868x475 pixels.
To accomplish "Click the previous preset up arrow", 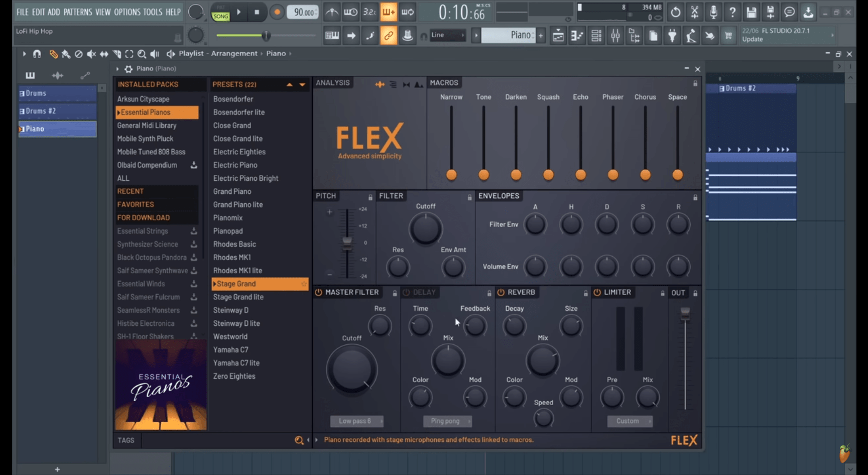I will [x=290, y=84].
